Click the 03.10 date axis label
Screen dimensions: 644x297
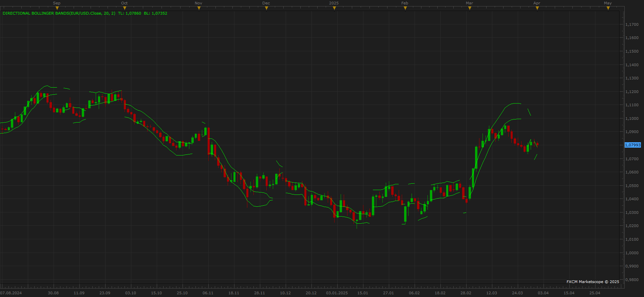(x=131, y=293)
